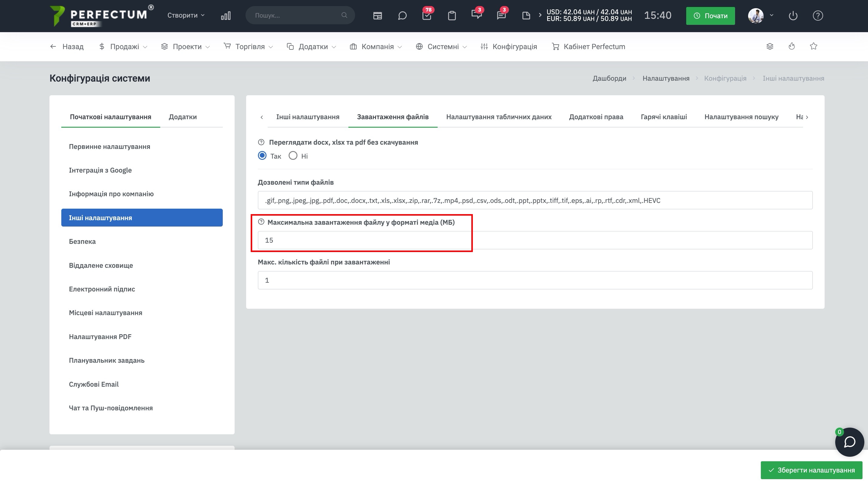
Task: Switch to Завантаження файлів tab
Action: point(393,117)
